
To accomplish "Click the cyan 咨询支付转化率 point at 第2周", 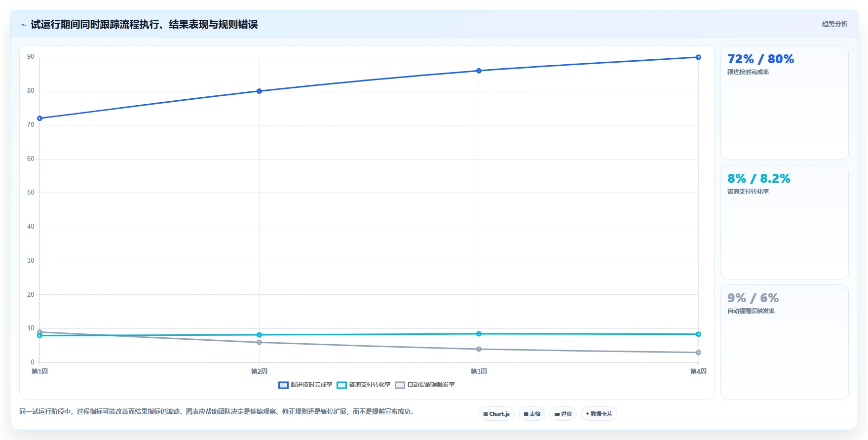I will (x=259, y=335).
